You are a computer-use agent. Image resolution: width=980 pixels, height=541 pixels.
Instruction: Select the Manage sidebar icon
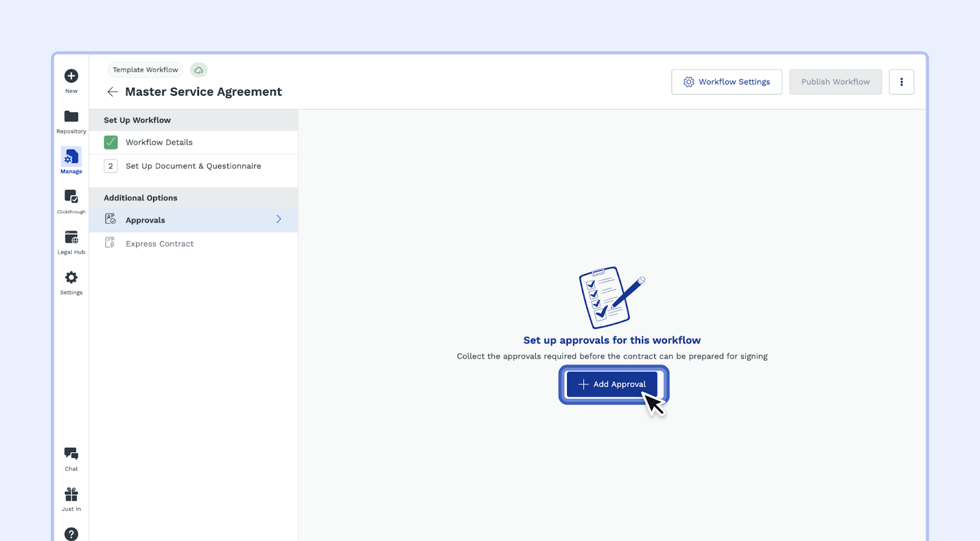pyautogui.click(x=71, y=157)
